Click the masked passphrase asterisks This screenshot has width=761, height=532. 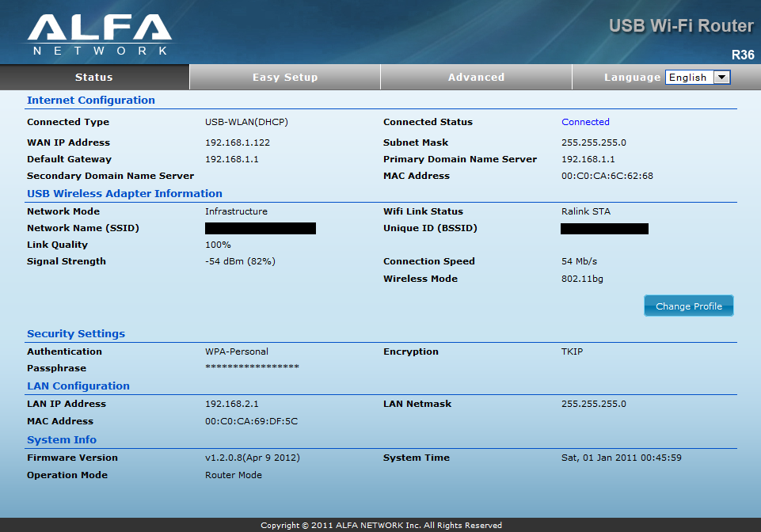(252, 367)
